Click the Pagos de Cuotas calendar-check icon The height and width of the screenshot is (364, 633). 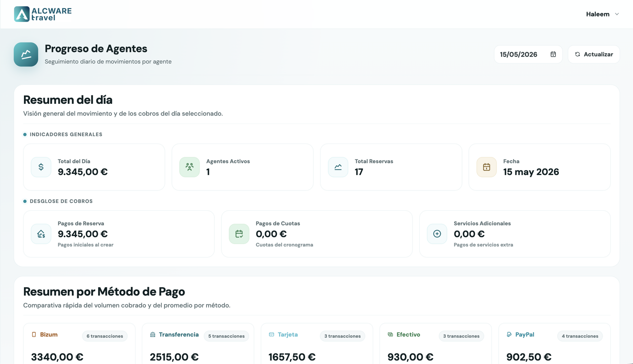pyautogui.click(x=239, y=234)
